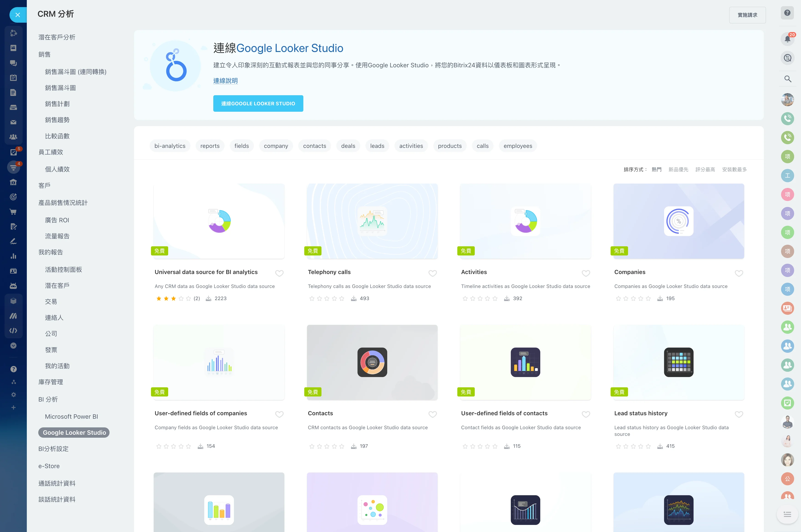This screenshot has width=801, height=532.
Task: Click the shopping cart sidebar icon
Action: [x=13, y=212]
